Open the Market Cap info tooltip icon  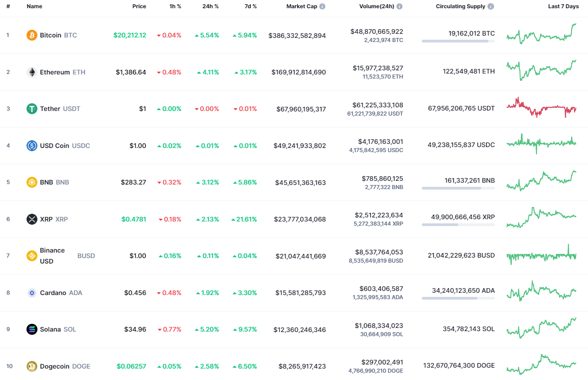point(323,6)
